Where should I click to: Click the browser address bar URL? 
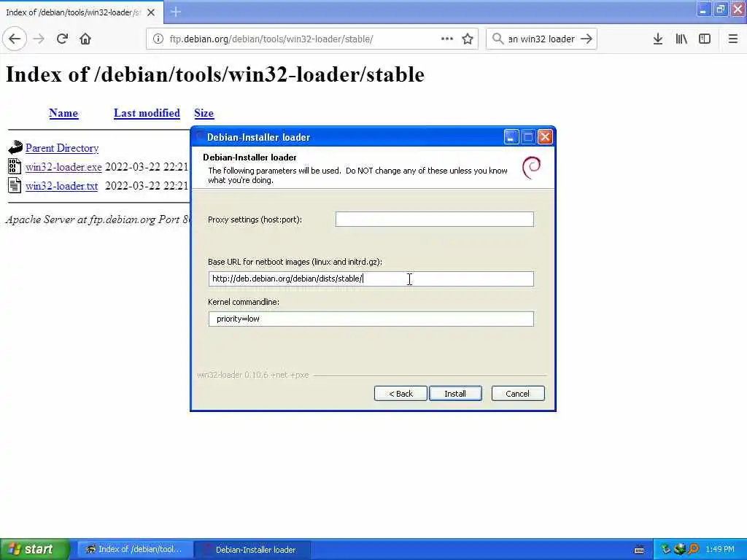click(x=271, y=39)
